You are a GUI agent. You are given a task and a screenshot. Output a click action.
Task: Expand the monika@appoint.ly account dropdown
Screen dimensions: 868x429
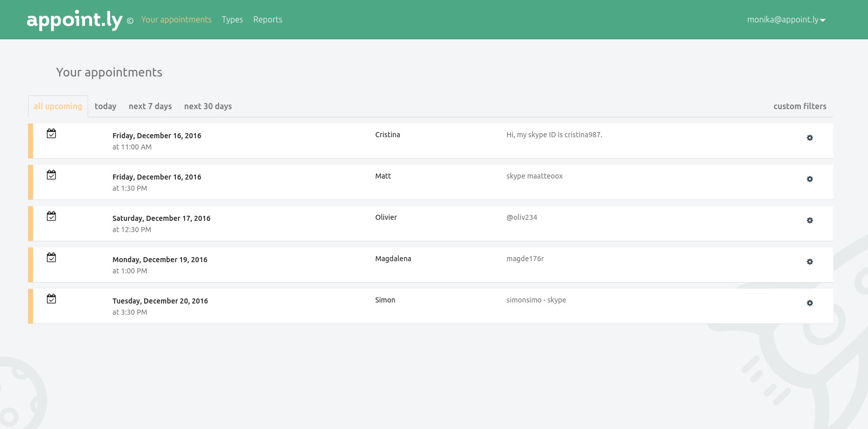[x=786, y=20]
